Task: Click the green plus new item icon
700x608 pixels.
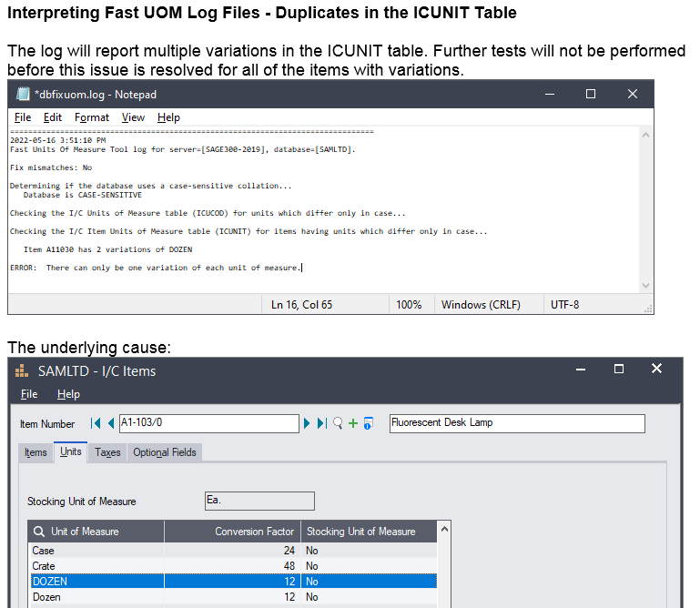Action: [353, 423]
